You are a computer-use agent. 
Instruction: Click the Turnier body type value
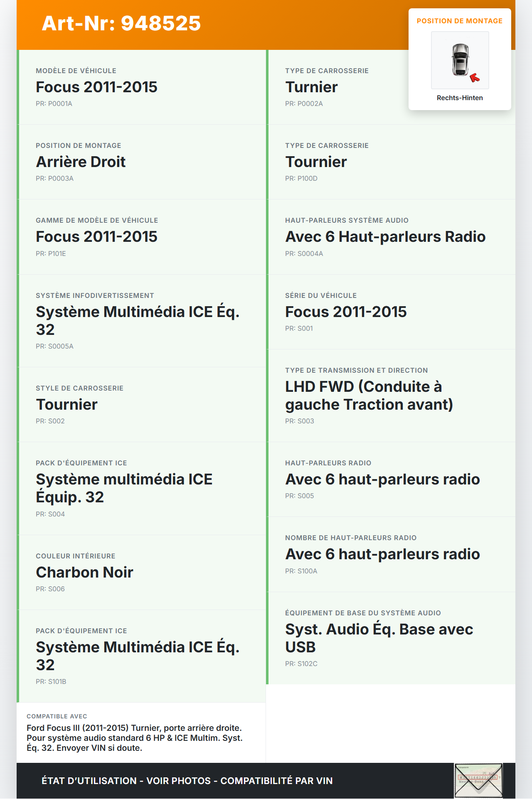point(311,87)
